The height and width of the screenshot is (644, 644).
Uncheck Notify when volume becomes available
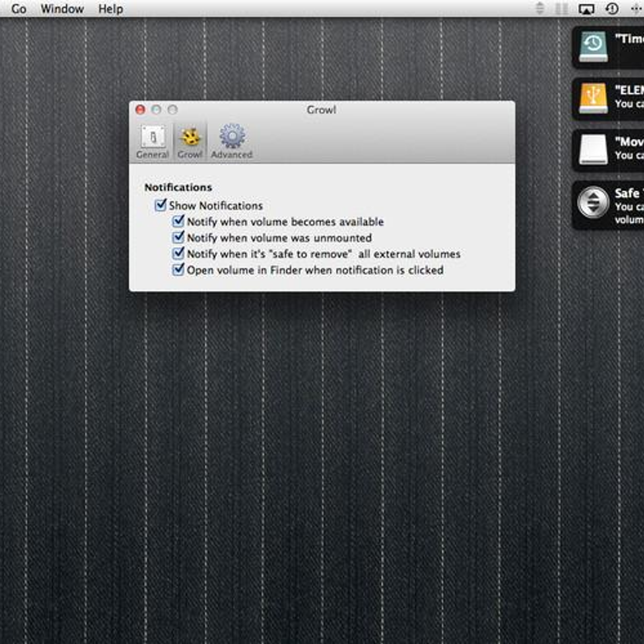(x=178, y=221)
